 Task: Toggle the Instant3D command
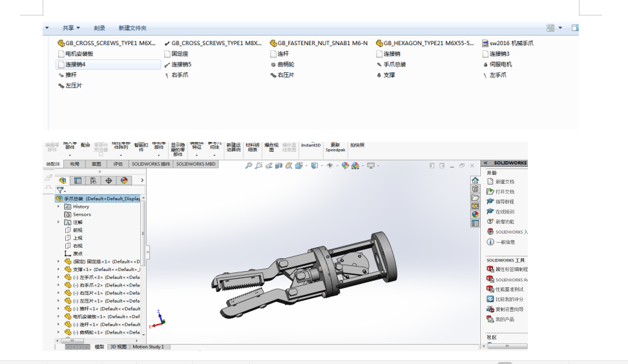(311, 145)
